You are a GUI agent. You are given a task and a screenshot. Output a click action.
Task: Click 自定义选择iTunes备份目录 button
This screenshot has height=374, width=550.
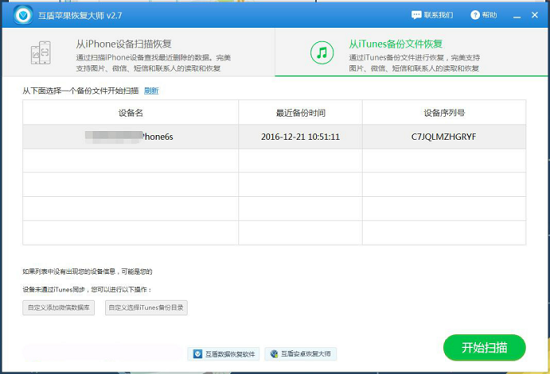click(x=146, y=308)
